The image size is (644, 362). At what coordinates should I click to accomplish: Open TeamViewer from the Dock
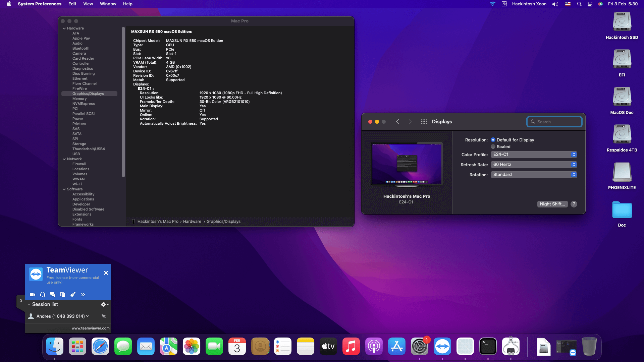click(x=442, y=347)
